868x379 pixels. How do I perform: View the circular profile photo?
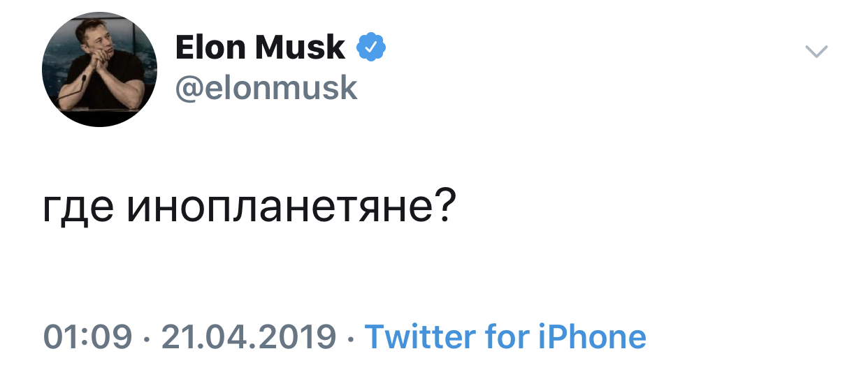pyautogui.click(x=99, y=70)
